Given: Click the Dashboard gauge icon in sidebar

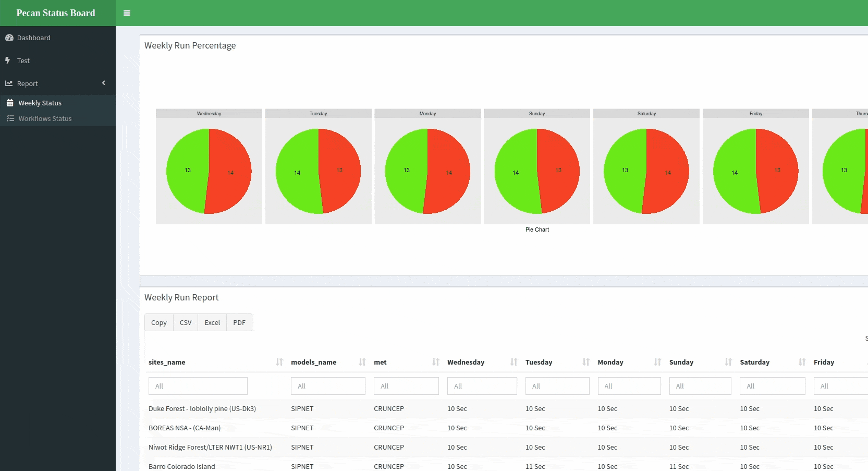Looking at the screenshot, I should point(9,38).
